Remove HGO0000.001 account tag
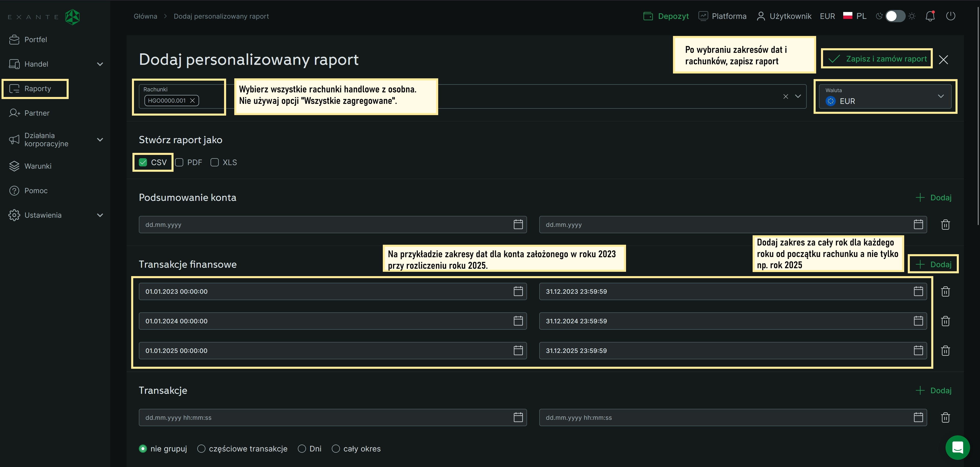Screen dimensions: 980x467 192,101
